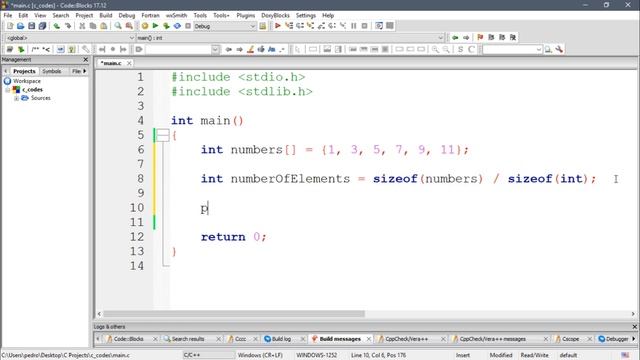Click the C/C++ language status field
This screenshot has height=360, width=640.
tap(208, 355)
